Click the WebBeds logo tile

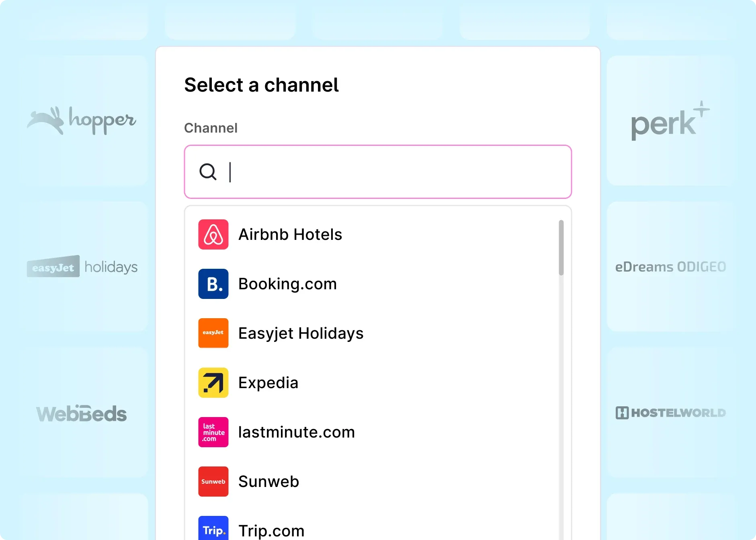click(x=82, y=413)
